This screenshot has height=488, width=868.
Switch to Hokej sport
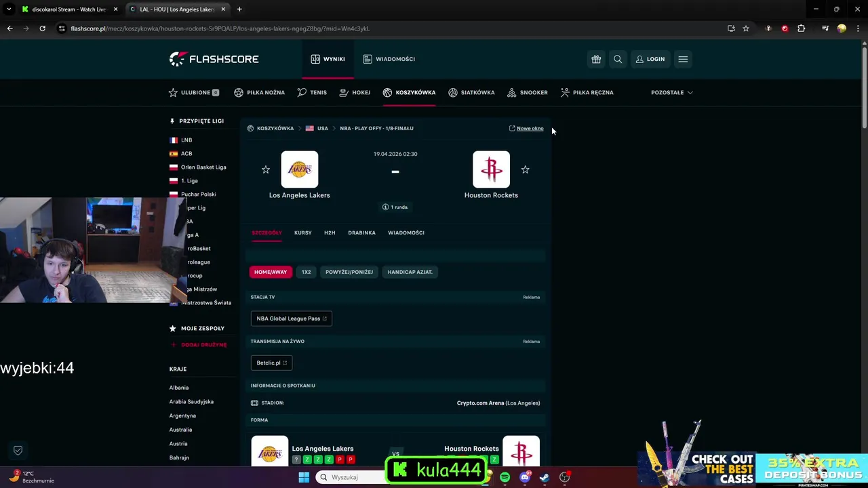click(x=355, y=92)
